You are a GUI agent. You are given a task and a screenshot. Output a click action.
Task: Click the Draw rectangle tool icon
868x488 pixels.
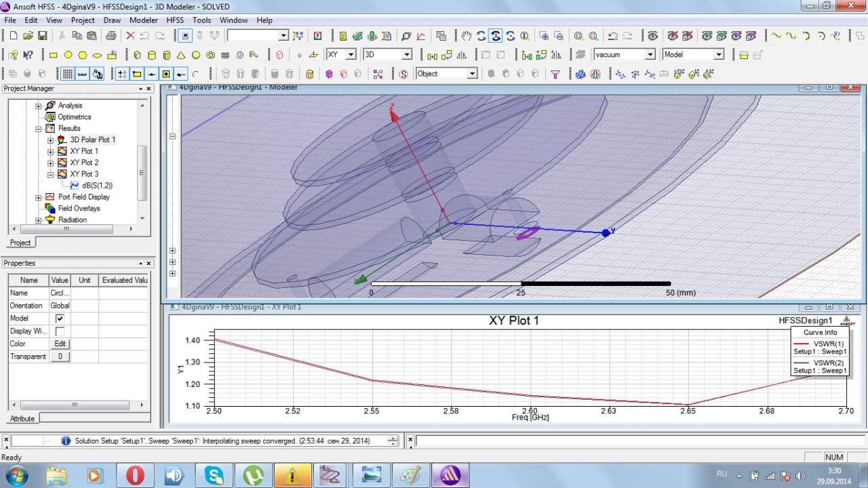(54, 55)
